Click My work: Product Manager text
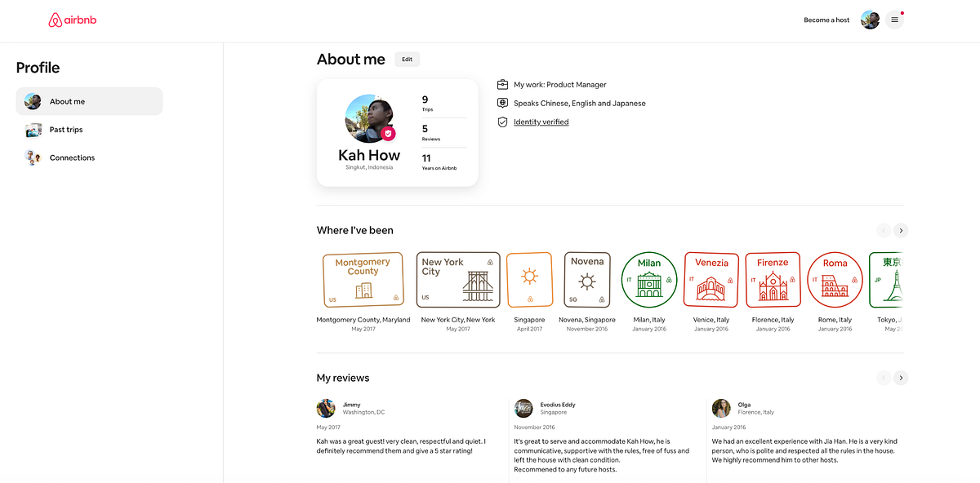This screenshot has width=980, height=483. pos(560,85)
